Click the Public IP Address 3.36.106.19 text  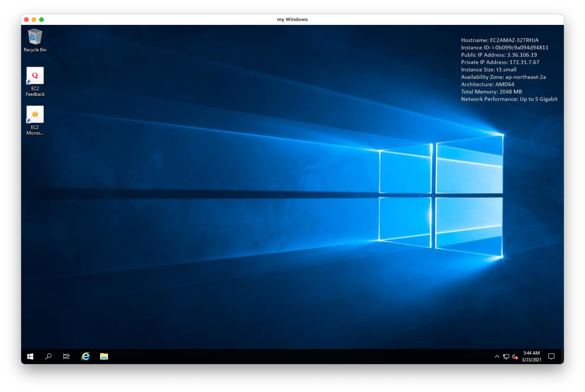point(499,55)
